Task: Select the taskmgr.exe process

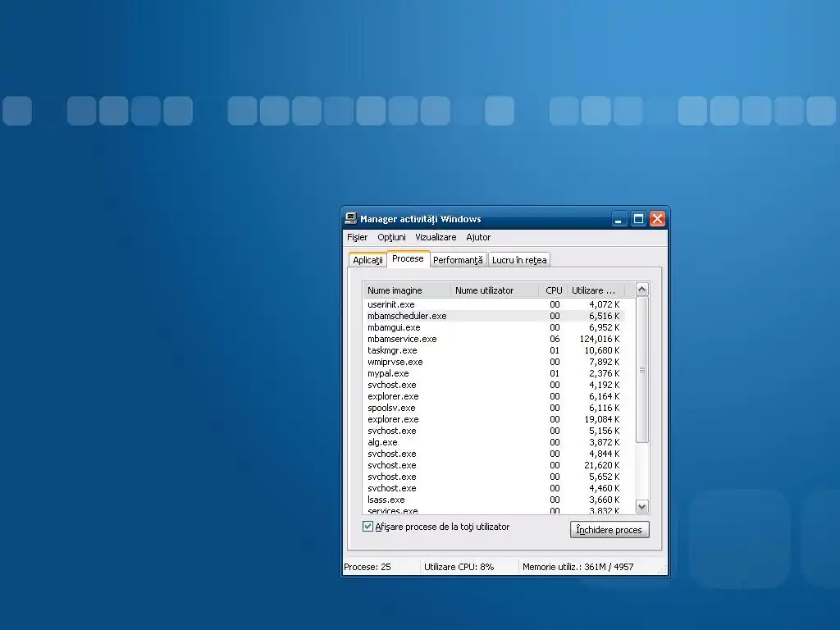Action: [x=493, y=349]
